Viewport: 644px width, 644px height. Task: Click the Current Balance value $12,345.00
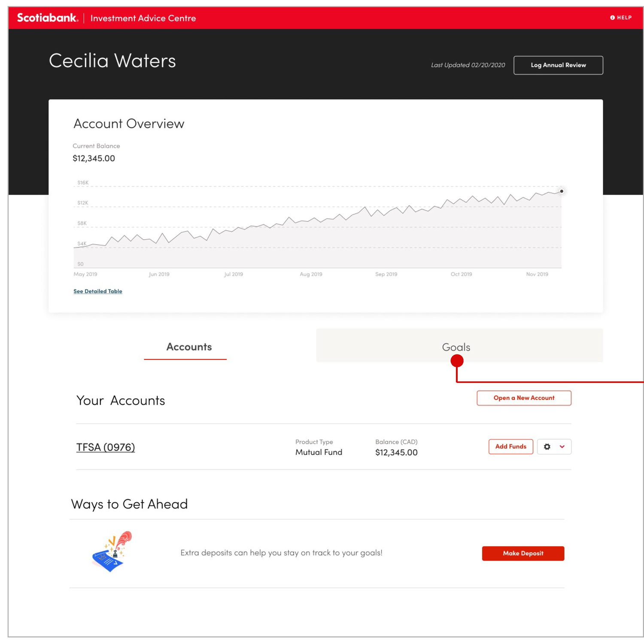[94, 158]
